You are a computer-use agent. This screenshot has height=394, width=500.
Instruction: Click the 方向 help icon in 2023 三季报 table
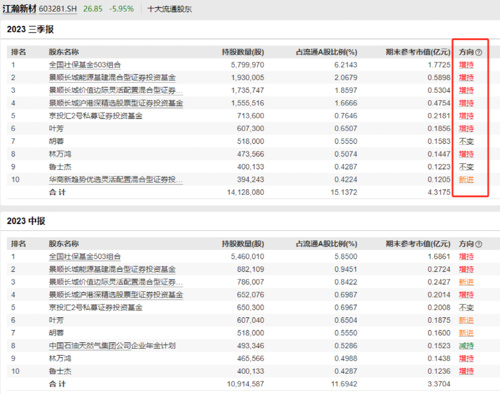coord(479,52)
